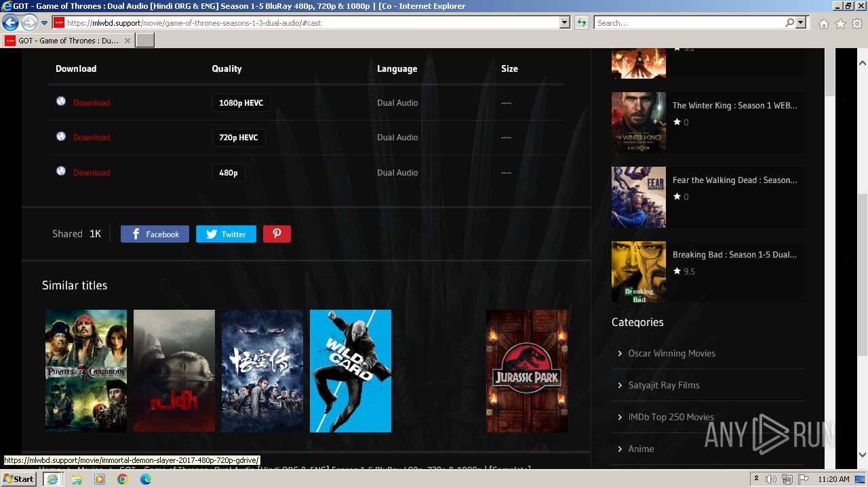Open Internet Explorer taskbar icon
This screenshot has width=868, height=488.
[52, 479]
